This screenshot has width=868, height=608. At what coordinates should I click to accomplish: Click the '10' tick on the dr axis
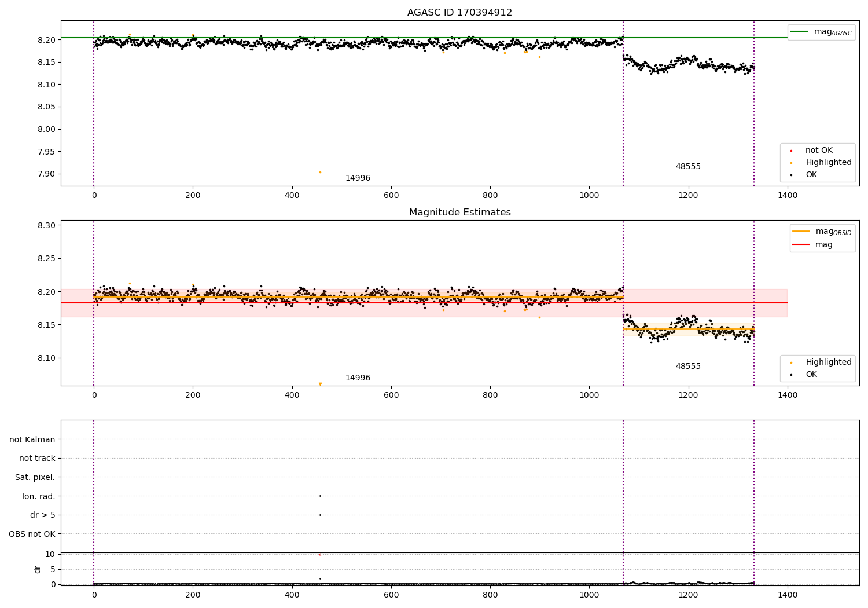click(x=50, y=555)
